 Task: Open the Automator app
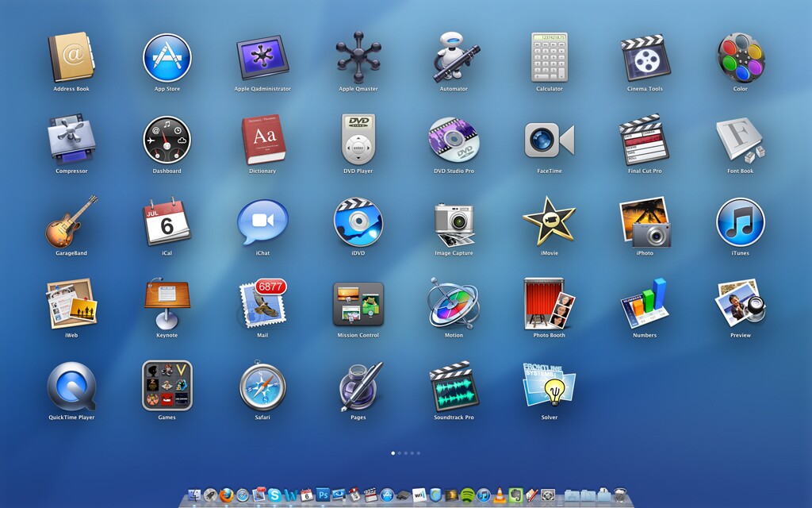(454, 57)
